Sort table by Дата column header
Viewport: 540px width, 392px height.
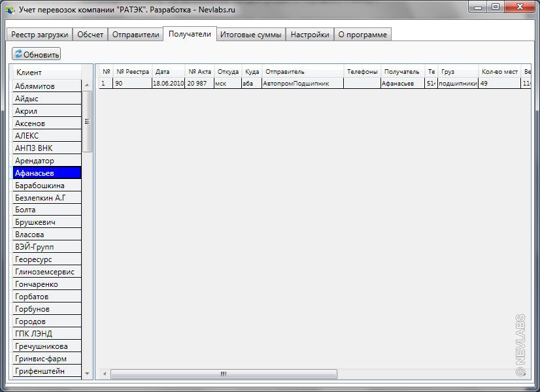click(167, 72)
